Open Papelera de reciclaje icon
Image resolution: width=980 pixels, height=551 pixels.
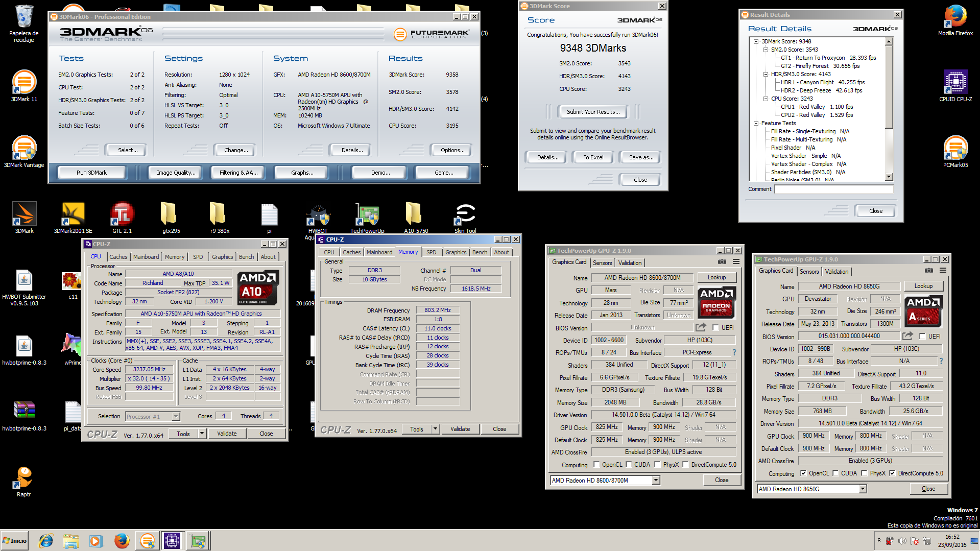[x=24, y=23]
